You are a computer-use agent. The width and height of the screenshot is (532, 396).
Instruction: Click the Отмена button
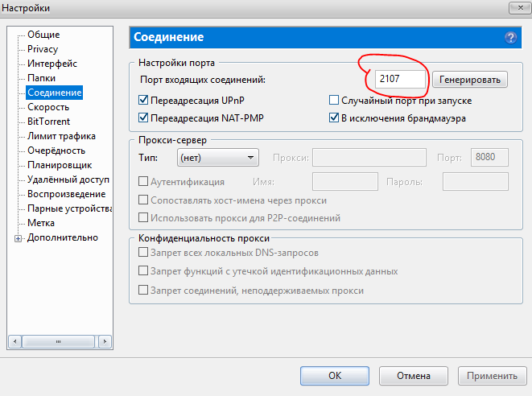[414, 376]
